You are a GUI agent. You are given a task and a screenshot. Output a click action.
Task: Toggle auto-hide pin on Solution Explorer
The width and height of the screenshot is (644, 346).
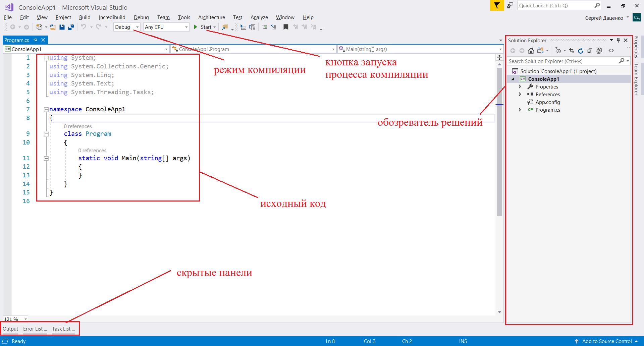click(x=618, y=40)
